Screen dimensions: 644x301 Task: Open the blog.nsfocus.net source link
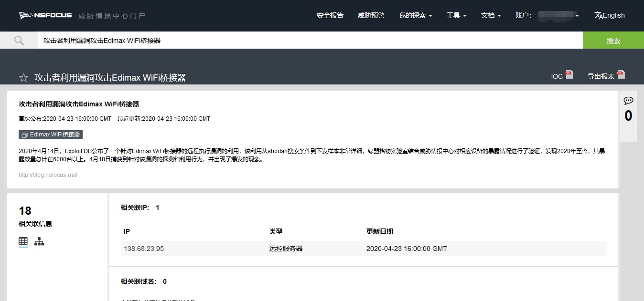(x=48, y=175)
